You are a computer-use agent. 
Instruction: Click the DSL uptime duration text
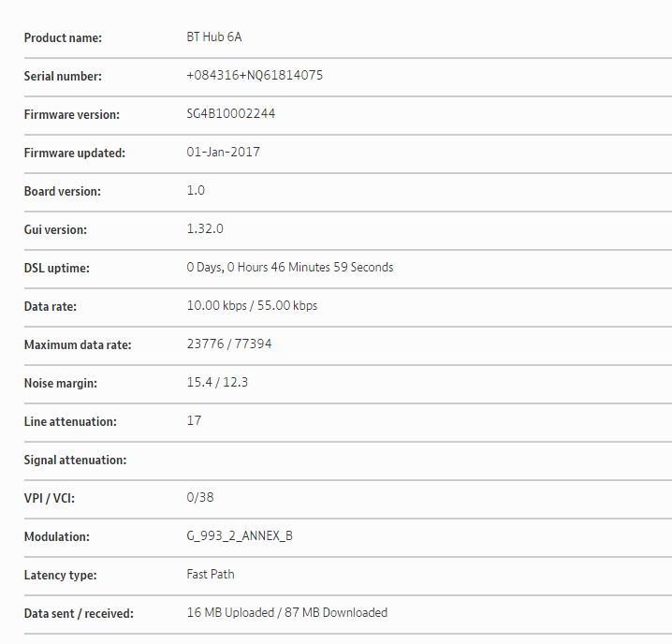(289, 268)
